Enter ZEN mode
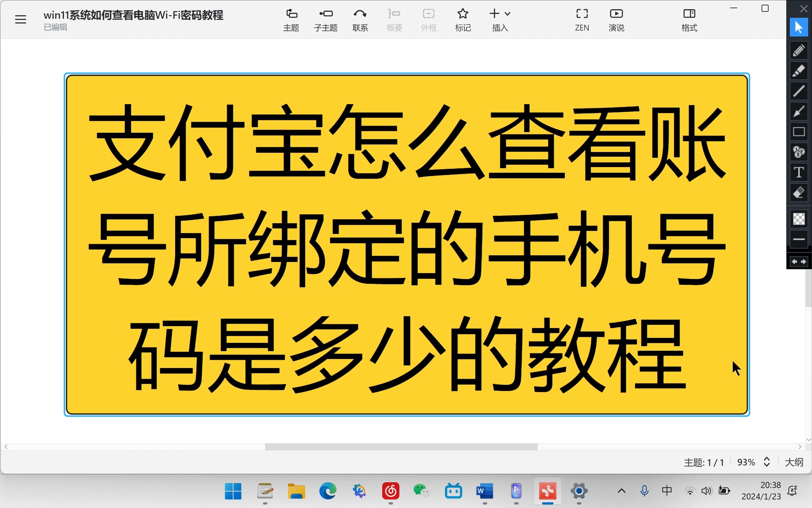This screenshot has height=508, width=812. point(582,20)
